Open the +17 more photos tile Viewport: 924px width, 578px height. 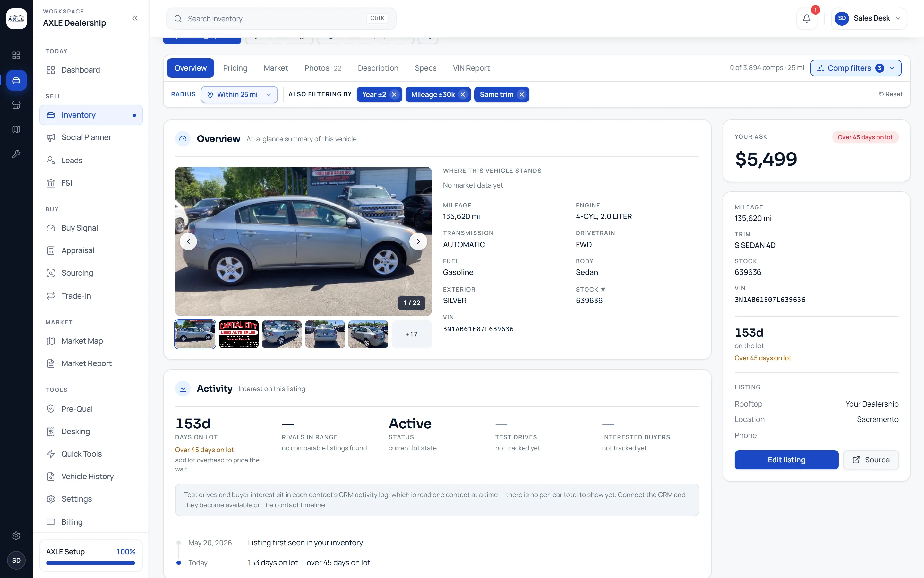coord(412,334)
